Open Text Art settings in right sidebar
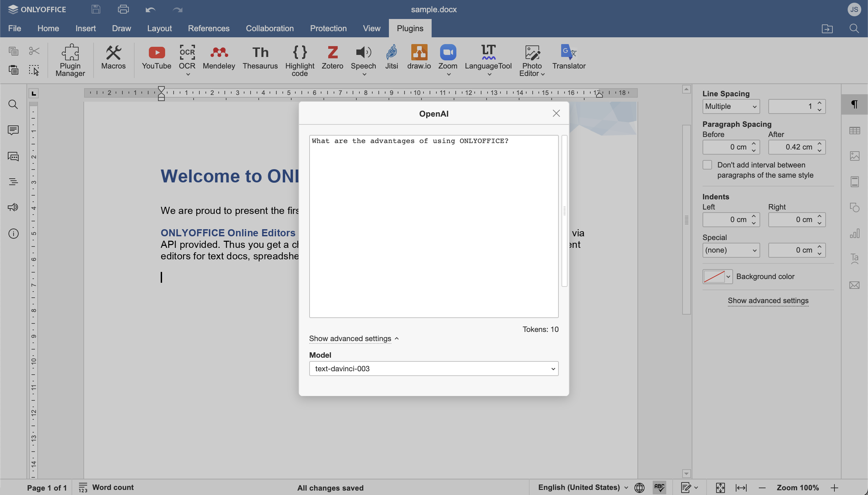 (854, 259)
